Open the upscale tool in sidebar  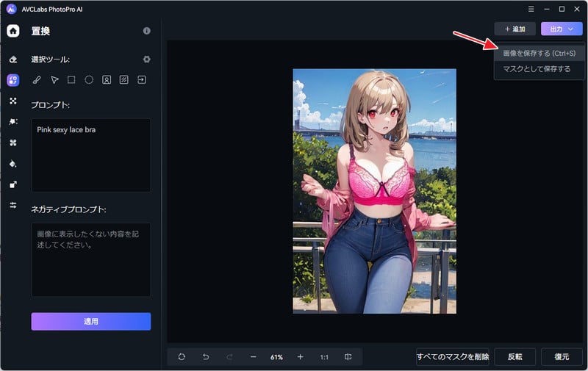tap(13, 184)
